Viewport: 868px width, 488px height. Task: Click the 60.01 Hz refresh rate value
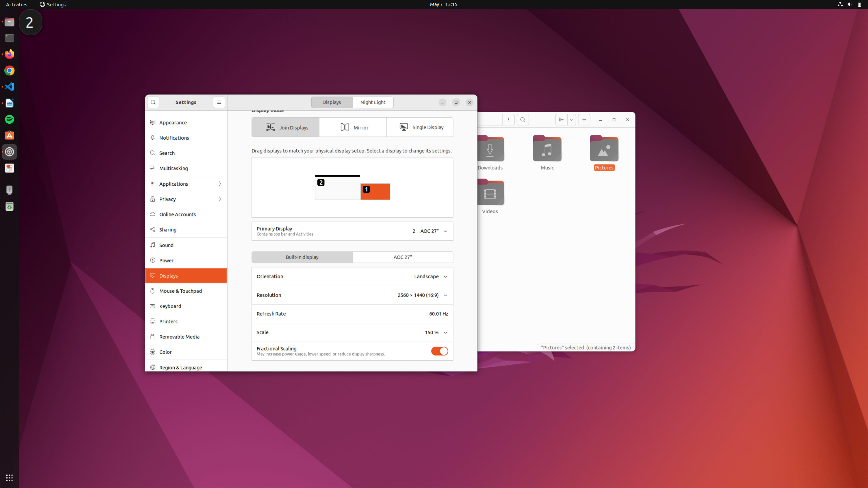[x=438, y=314]
